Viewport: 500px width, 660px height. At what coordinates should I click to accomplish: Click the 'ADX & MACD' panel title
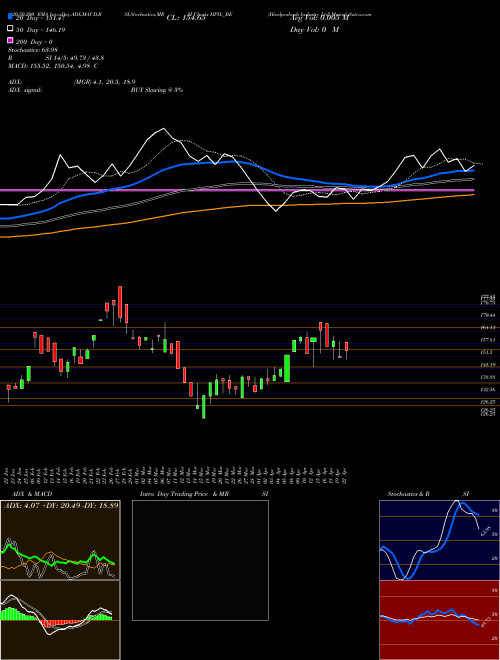[32, 494]
